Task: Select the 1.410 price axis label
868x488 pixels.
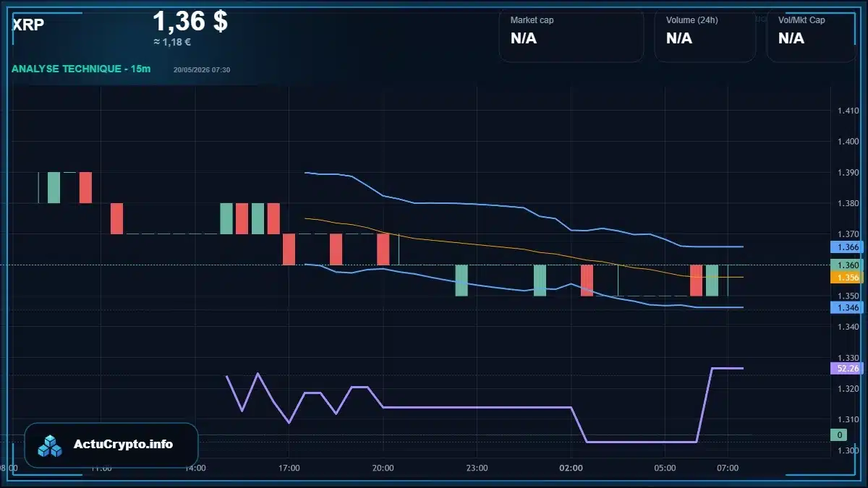Action: 848,111
